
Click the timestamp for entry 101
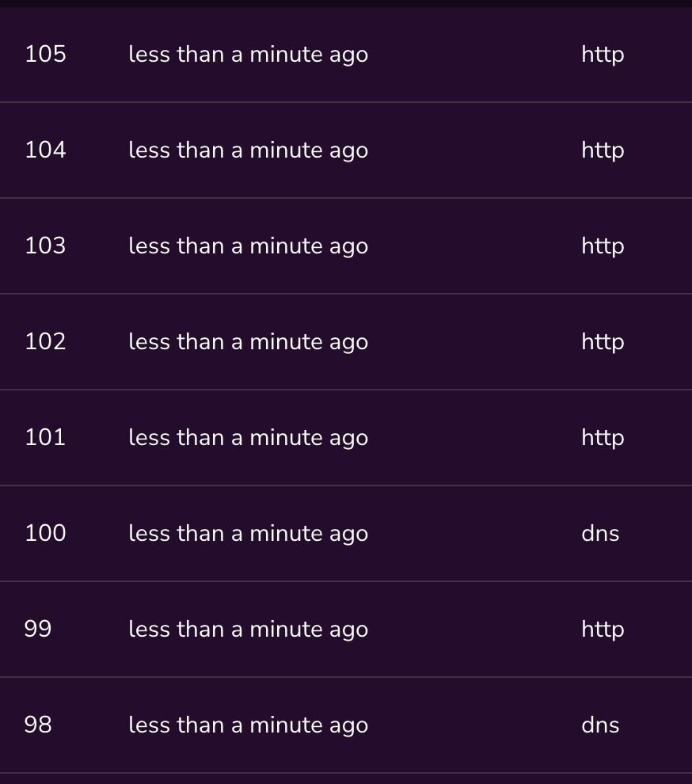pos(248,438)
